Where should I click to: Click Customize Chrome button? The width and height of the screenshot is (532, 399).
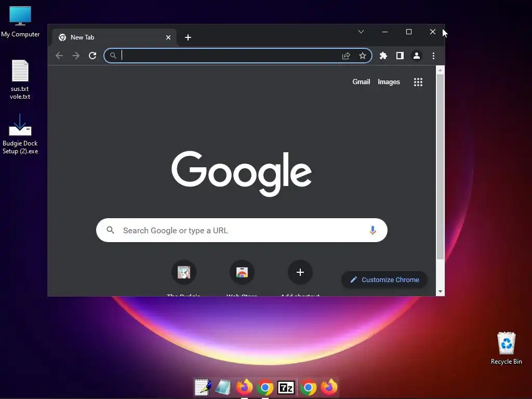point(384,280)
